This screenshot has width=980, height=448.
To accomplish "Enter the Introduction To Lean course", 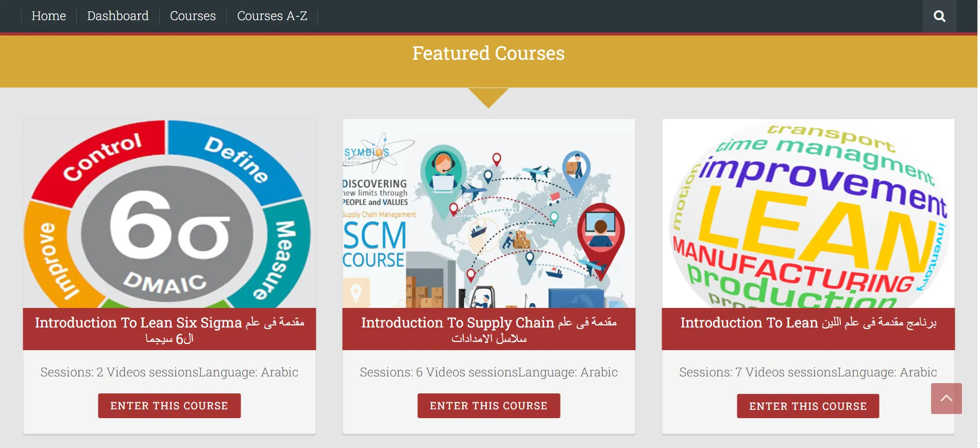I will coord(808,406).
